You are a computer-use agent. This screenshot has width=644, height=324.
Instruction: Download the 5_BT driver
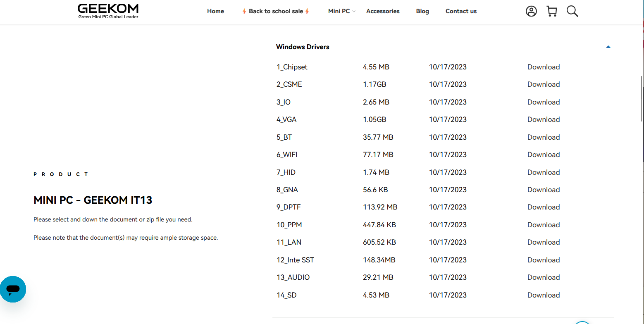pos(544,137)
